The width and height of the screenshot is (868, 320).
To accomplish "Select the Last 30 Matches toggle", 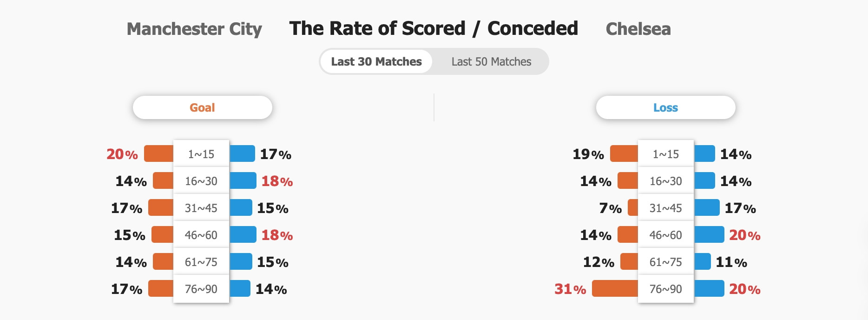I will point(376,61).
